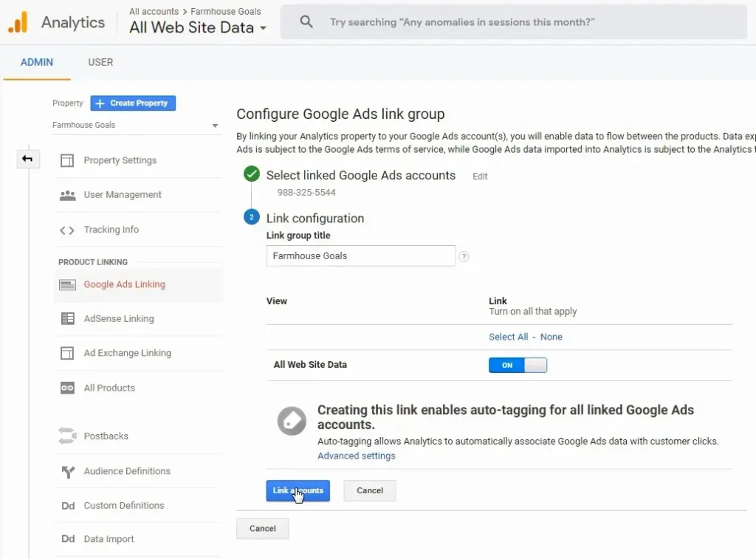Click the Analytics search box
This screenshot has height=559, width=756.
514,22
